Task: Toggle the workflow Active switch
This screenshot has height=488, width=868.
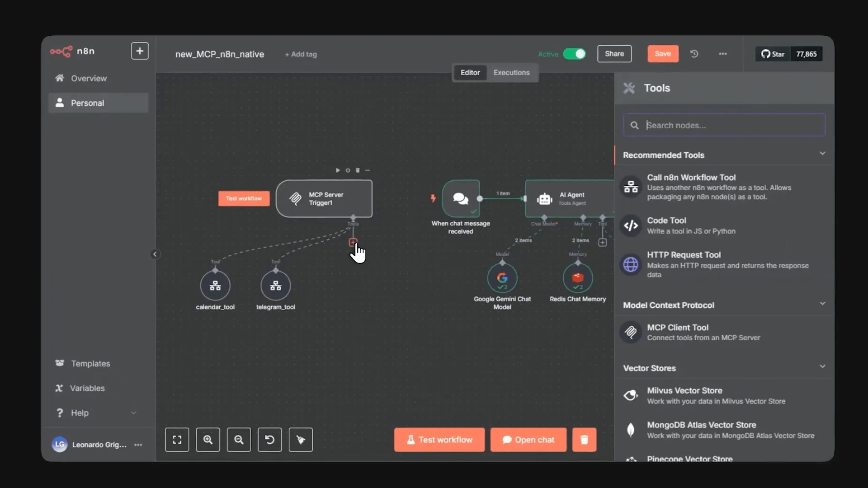Action: coord(574,54)
